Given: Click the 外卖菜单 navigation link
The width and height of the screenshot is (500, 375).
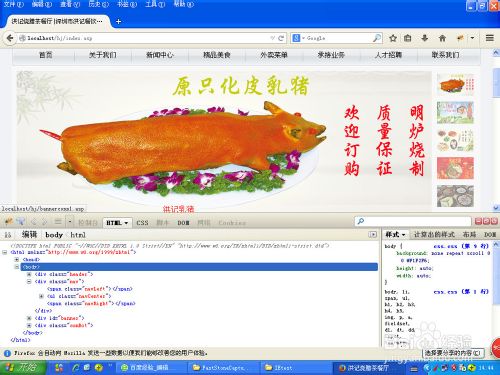Looking at the screenshot, I should tap(274, 55).
